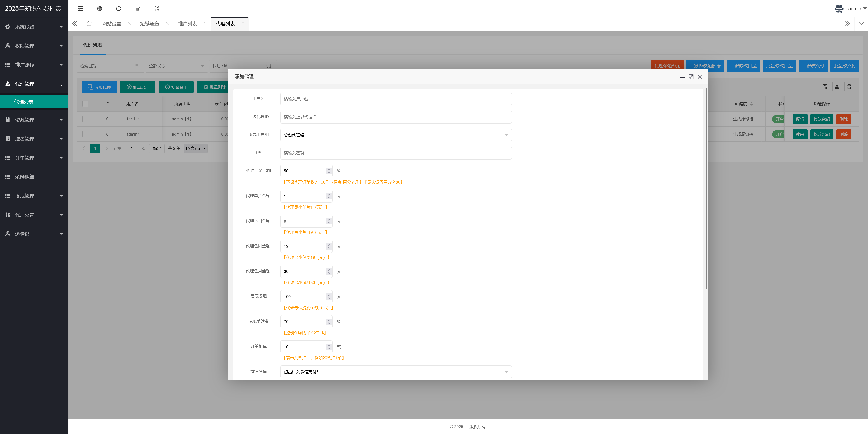Click the 一键修改短链接 button

pyautogui.click(x=705, y=66)
